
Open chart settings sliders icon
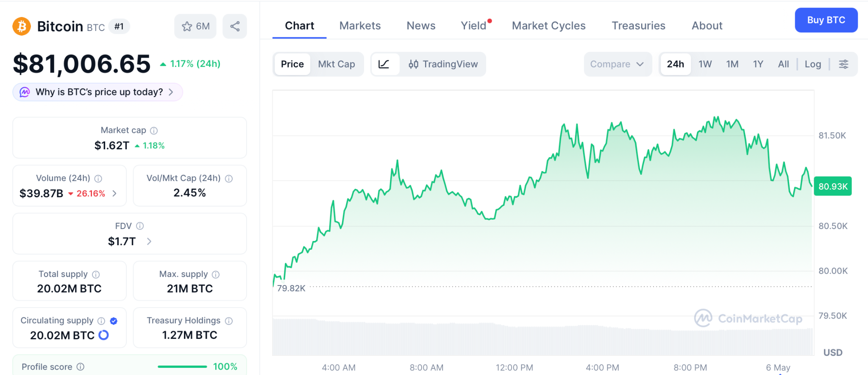[843, 64]
